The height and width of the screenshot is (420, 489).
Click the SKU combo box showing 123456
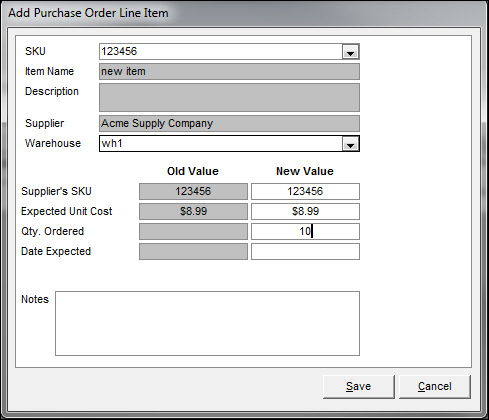click(229, 52)
